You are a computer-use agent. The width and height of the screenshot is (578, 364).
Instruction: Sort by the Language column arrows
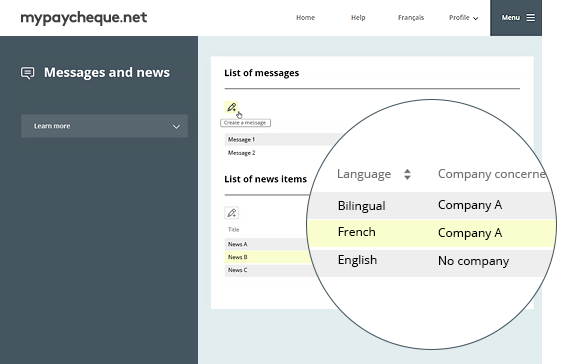pos(407,174)
